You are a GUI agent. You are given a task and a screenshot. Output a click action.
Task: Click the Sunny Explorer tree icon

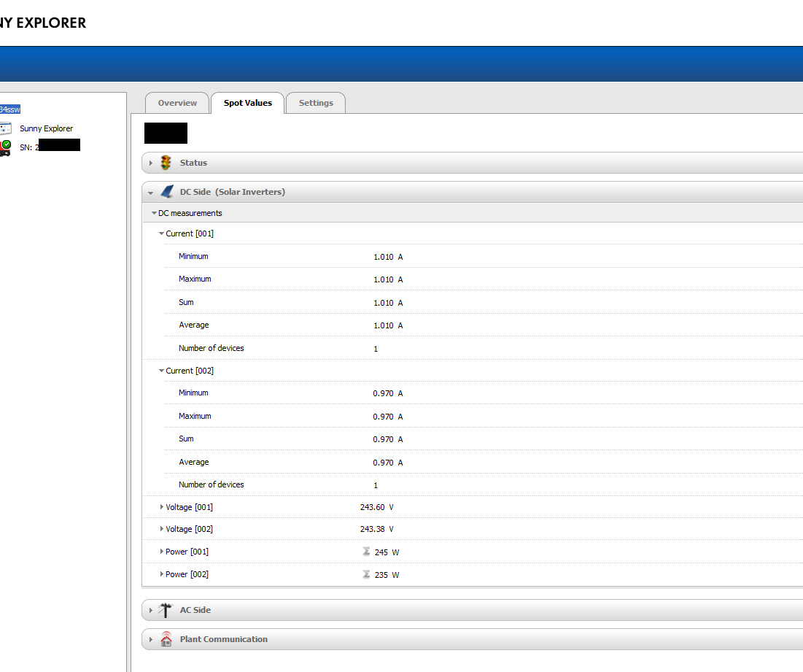[6, 128]
